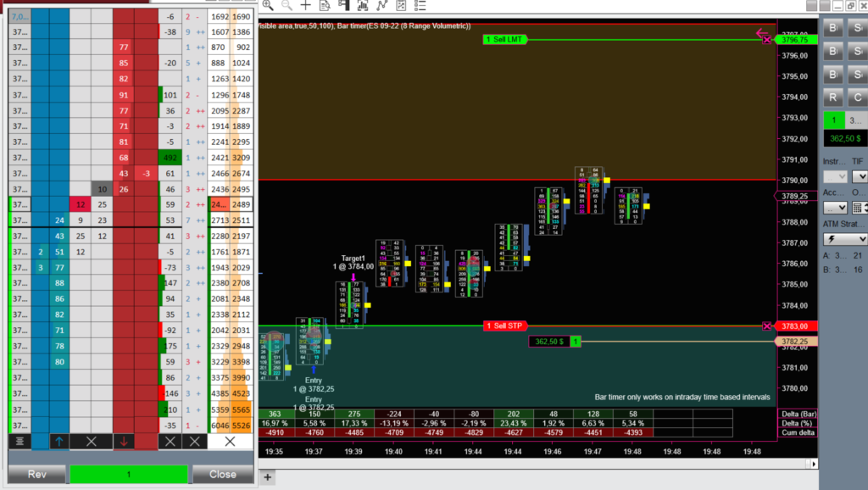The image size is (868, 490).
Task: Click the calculator icon for order quantity
Action: coord(858,208)
